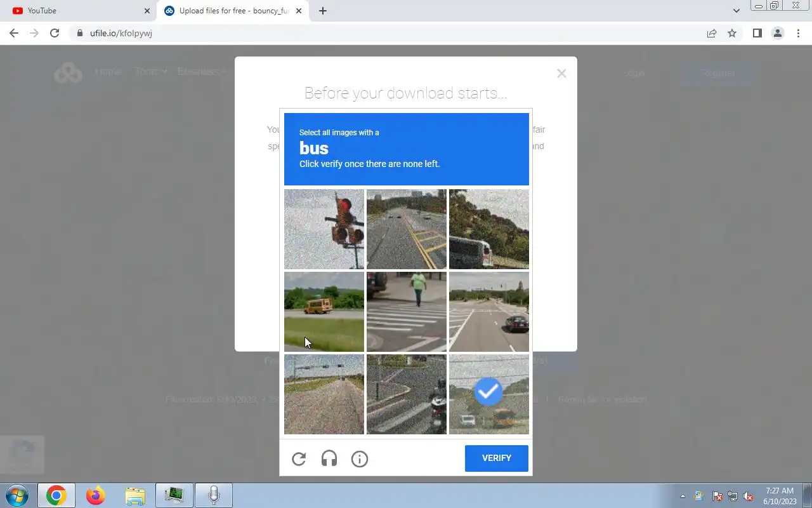Share this page icon in address bar
Image resolution: width=812 pixels, height=508 pixels.
tap(712, 33)
